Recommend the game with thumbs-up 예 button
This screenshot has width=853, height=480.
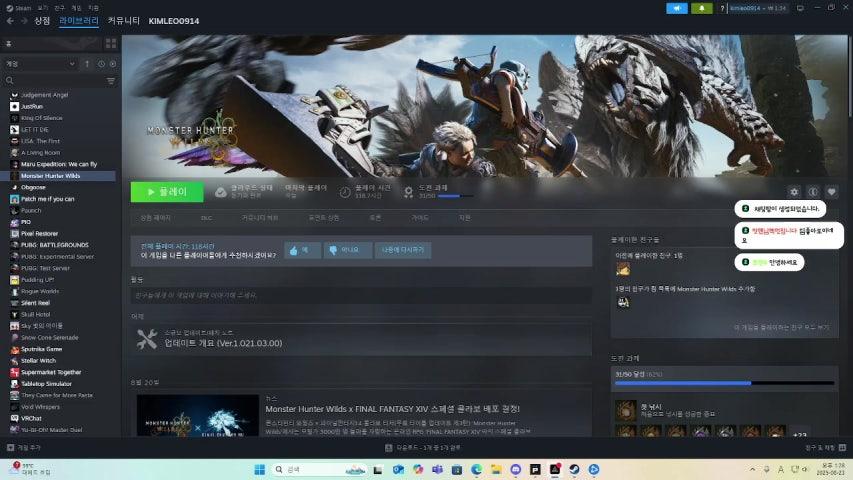(x=302, y=250)
